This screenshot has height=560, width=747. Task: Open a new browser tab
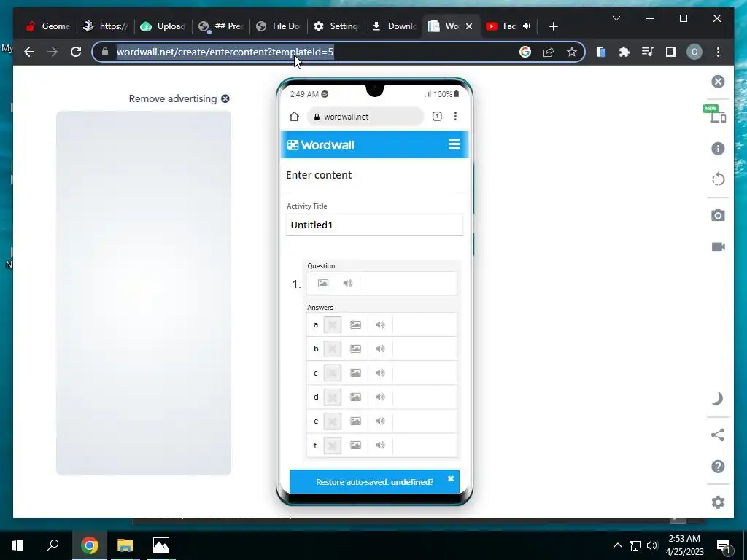pyautogui.click(x=553, y=26)
